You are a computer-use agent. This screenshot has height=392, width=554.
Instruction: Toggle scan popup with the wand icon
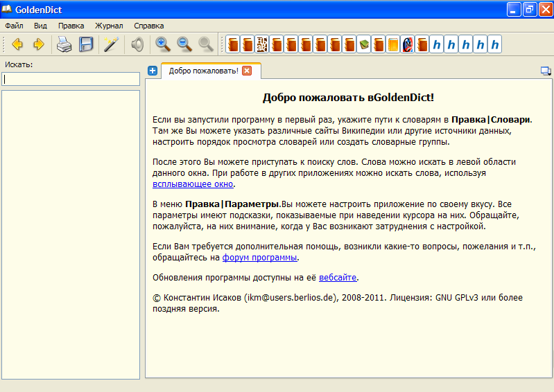tap(111, 45)
